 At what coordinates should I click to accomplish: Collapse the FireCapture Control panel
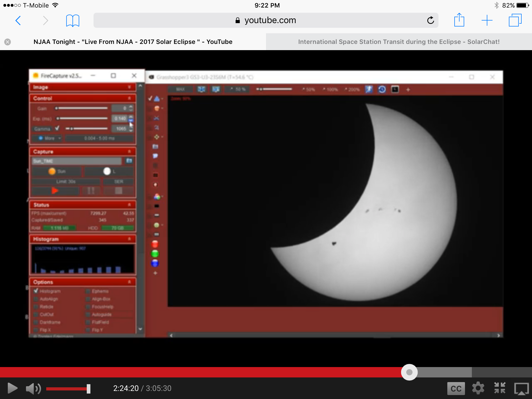(x=129, y=98)
